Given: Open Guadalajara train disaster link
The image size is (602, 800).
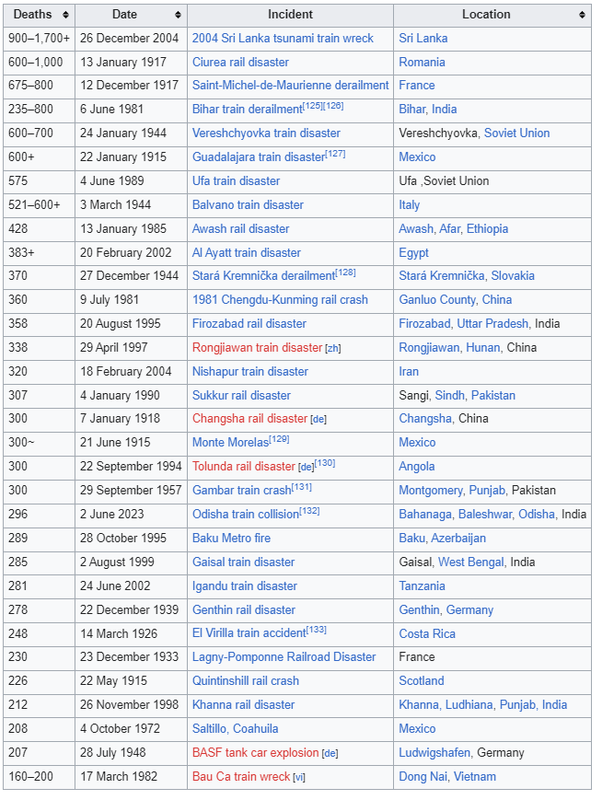Looking at the screenshot, I should (x=258, y=157).
